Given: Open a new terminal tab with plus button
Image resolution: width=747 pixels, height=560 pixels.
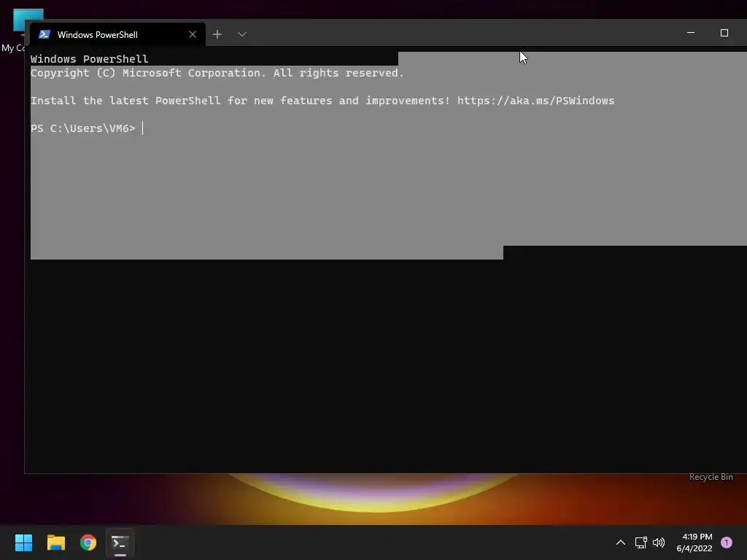Looking at the screenshot, I should 217,34.
